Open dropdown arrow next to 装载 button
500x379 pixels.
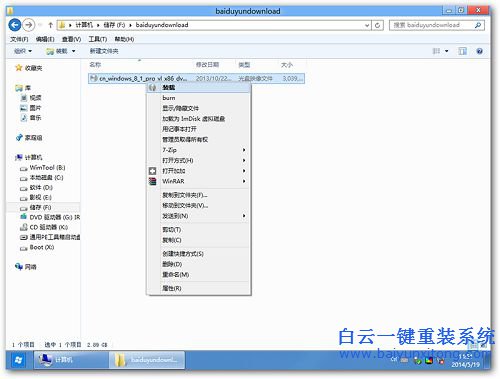pos(73,51)
